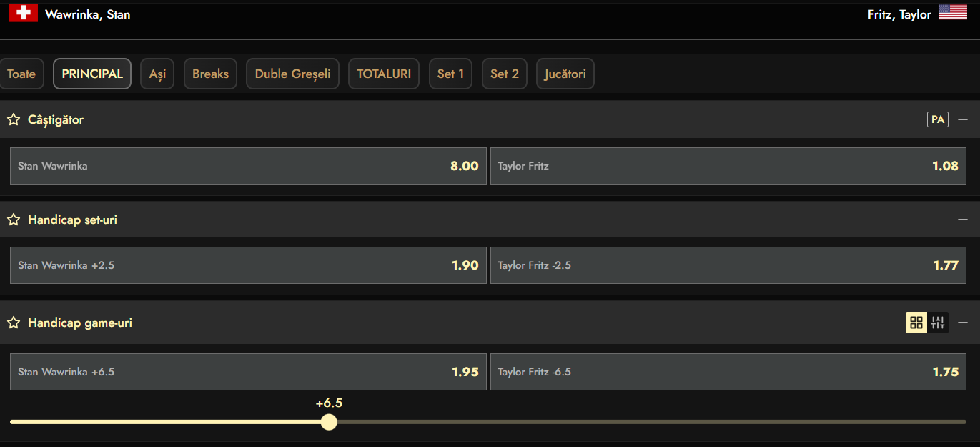Switch Handicap game-uri to slider view

tap(938, 323)
